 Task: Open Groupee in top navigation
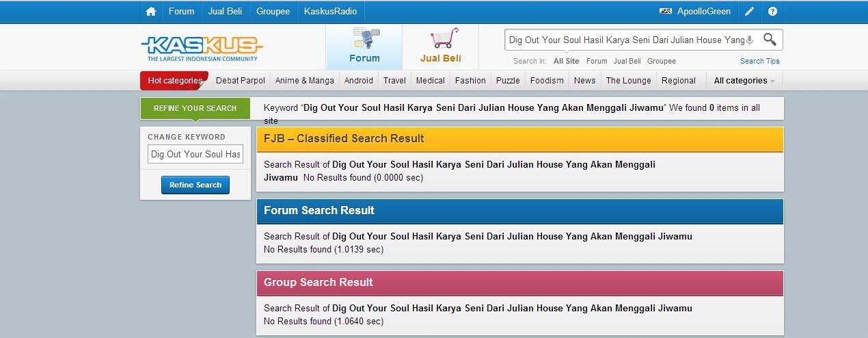[273, 12]
